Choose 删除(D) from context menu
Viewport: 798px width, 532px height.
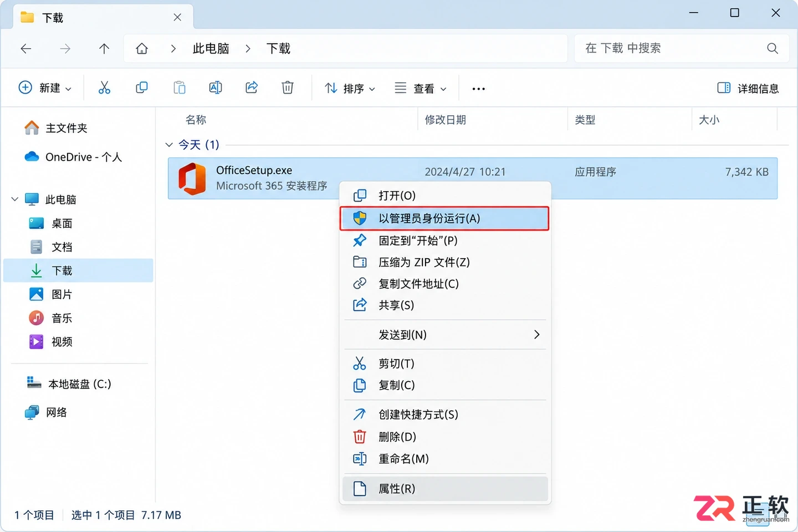point(445,437)
